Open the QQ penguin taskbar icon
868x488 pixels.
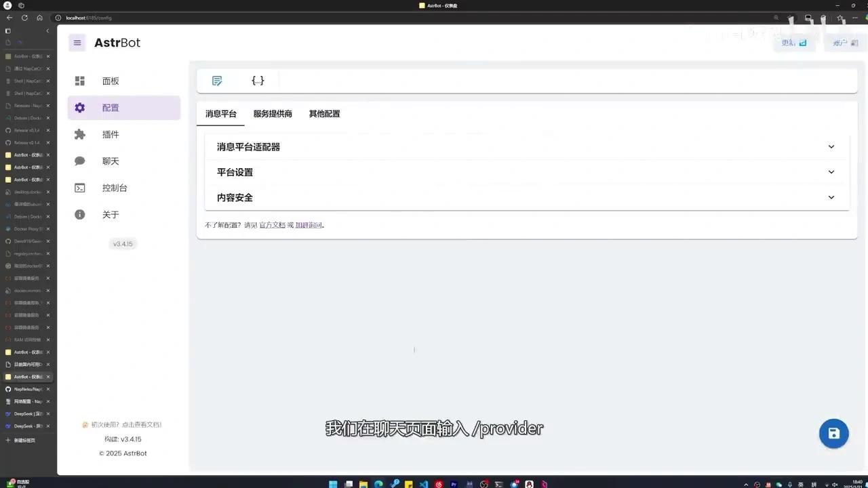(x=530, y=484)
